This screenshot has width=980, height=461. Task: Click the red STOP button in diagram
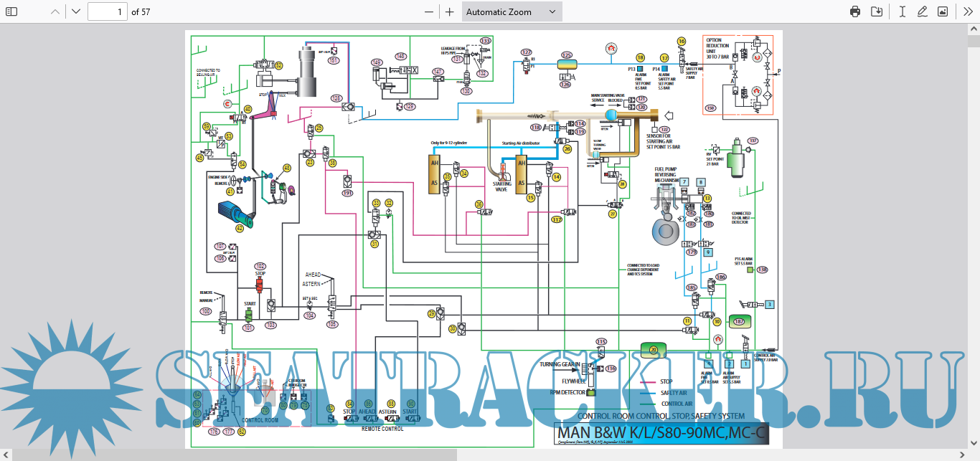click(260, 285)
